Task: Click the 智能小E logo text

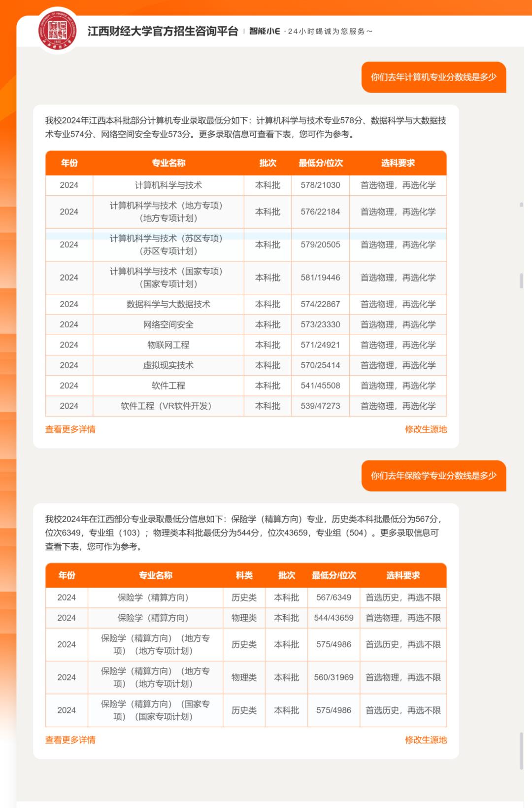Action: 265,31
